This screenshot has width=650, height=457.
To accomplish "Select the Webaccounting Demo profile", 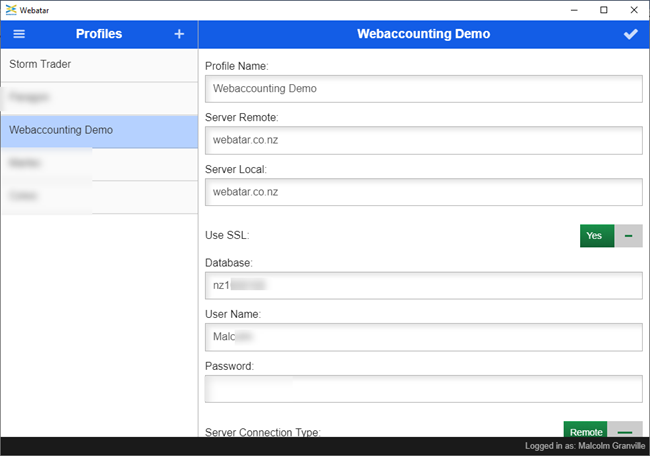I will (99, 130).
